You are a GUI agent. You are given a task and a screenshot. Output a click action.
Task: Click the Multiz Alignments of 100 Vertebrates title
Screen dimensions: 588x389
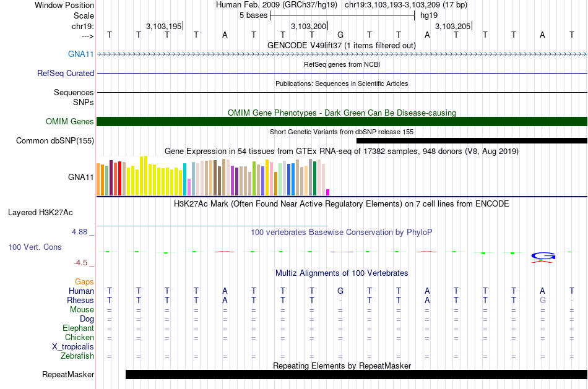click(341, 273)
